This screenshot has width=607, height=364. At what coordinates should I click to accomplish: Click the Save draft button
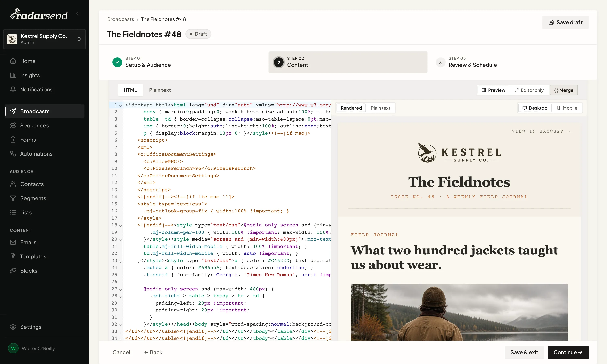coord(565,22)
